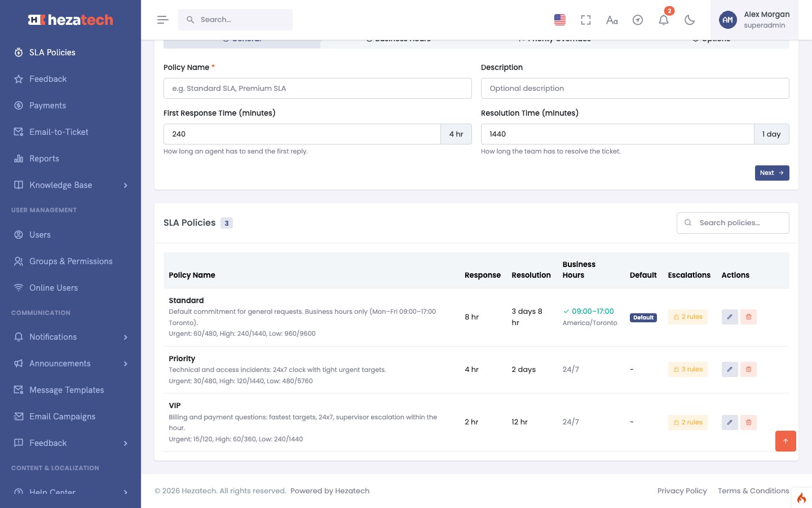812x508 pixels.
Task: Open Groups & Permissions in the sidebar
Action: pyautogui.click(x=70, y=261)
